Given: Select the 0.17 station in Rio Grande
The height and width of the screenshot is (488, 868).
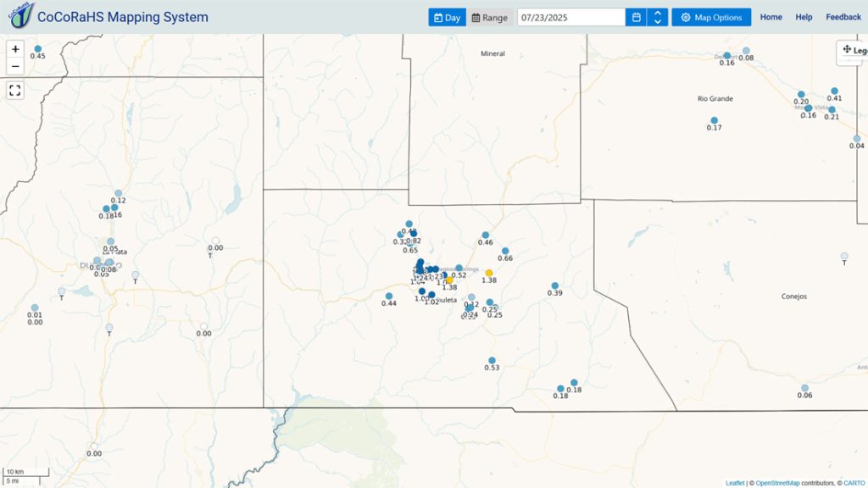Looking at the screenshot, I should pos(714,120).
